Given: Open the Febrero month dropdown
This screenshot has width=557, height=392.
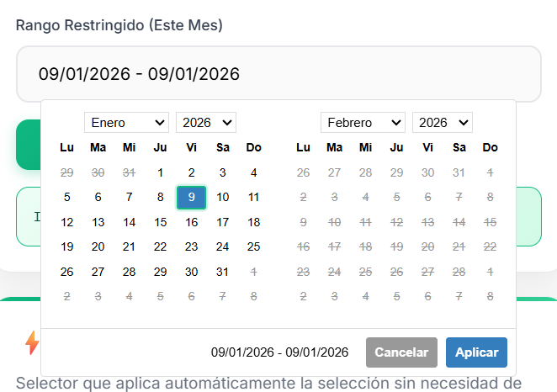Looking at the screenshot, I should 363,123.
